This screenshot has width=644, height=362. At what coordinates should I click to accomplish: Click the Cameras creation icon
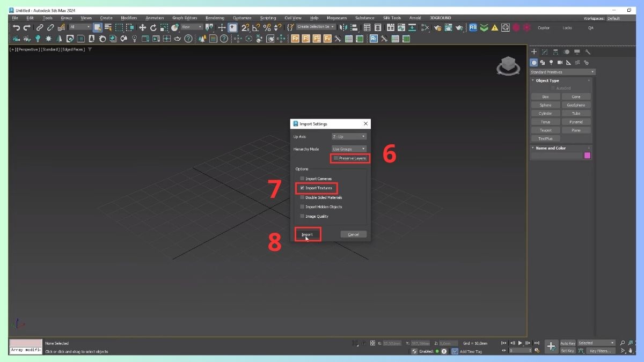tap(560, 62)
